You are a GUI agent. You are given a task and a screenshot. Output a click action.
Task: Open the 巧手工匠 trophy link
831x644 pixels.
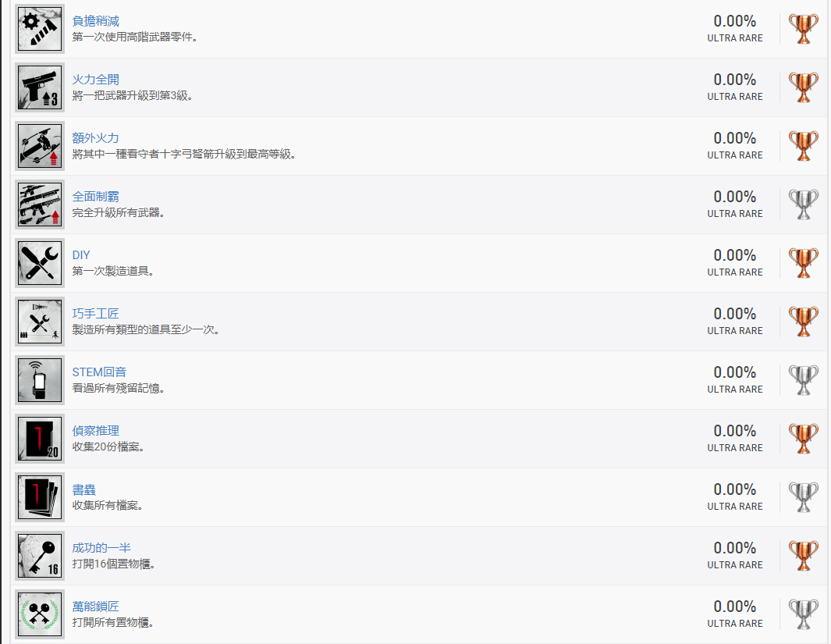(96, 314)
